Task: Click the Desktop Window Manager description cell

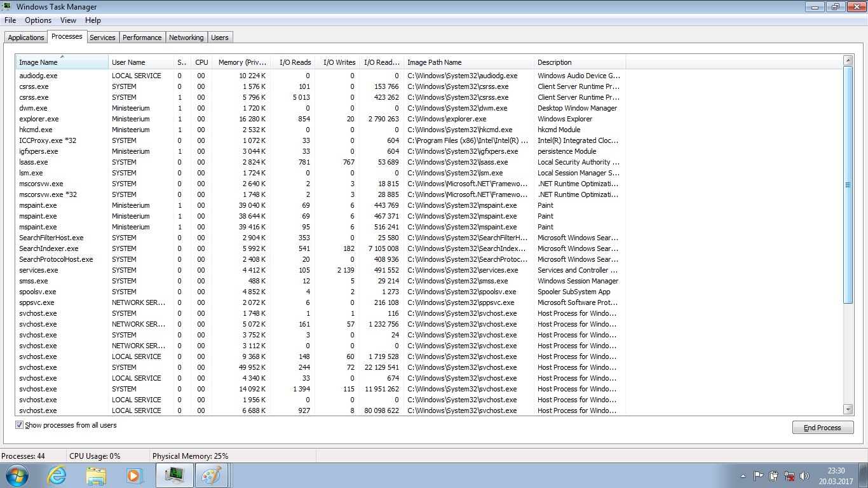Action: [578, 108]
